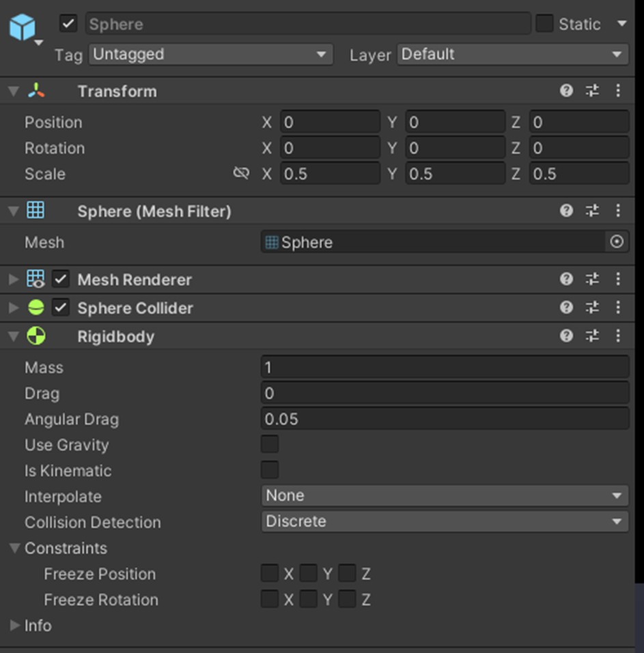
Task: Open Sphere Collider presets icon
Action: (592, 307)
